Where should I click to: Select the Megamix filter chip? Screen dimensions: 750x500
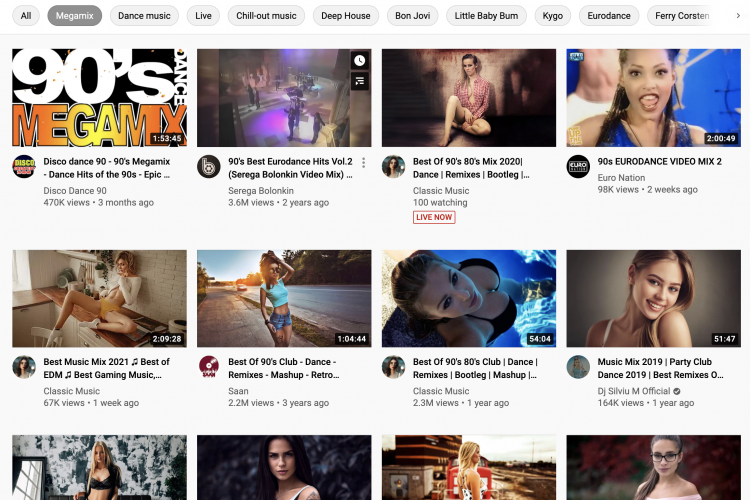(x=75, y=16)
